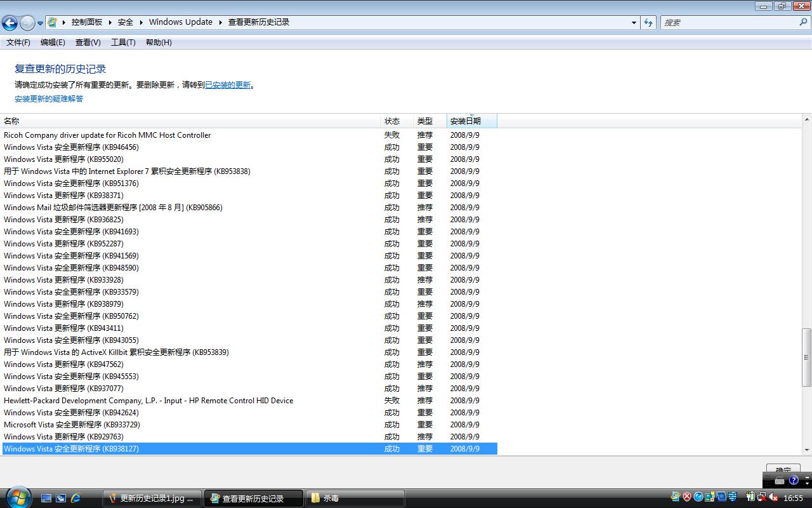Refresh the page with the refresh button
The height and width of the screenshot is (508, 812).
648,22
